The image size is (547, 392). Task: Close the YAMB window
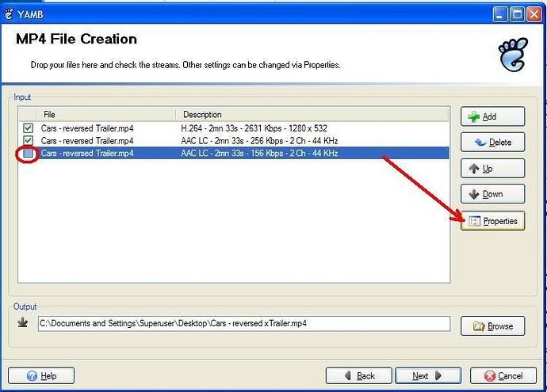(x=534, y=14)
